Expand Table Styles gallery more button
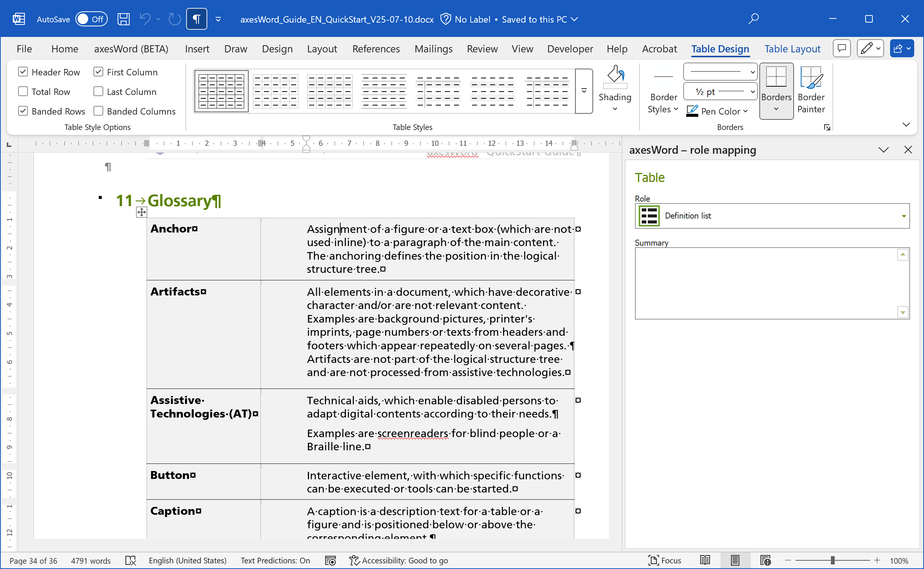Viewport: 924px width, 569px height. [x=584, y=91]
